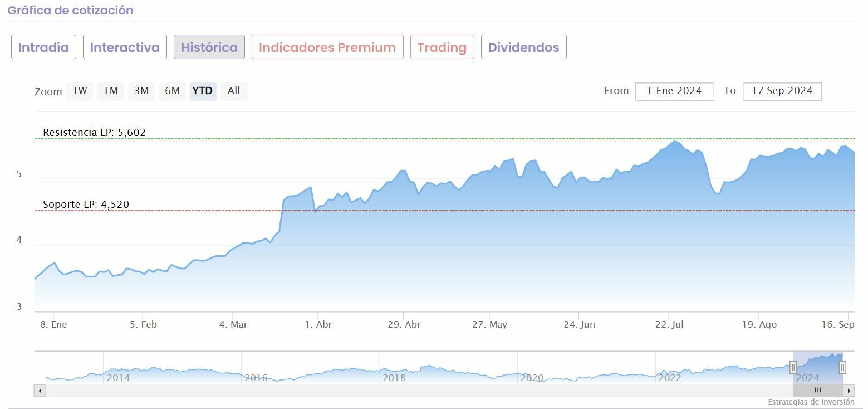Switch to the Interactiva chart tab
This screenshot has width=868, height=409.
pyautogui.click(x=125, y=47)
